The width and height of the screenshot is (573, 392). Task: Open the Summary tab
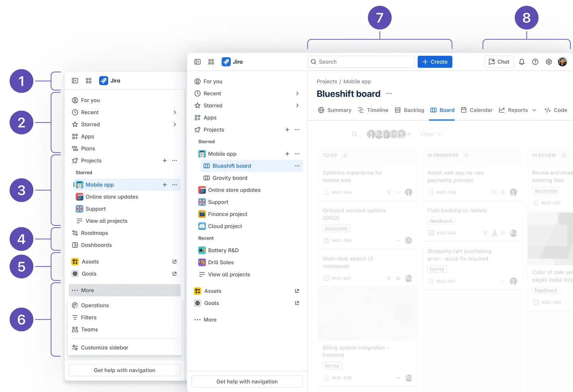pyautogui.click(x=339, y=110)
